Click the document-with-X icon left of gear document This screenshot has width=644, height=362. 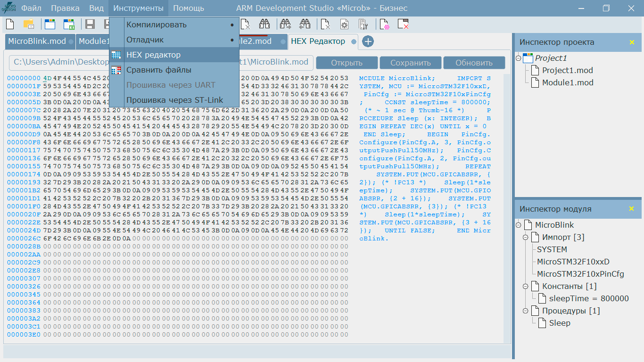pyautogui.click(x=325, y=25)
